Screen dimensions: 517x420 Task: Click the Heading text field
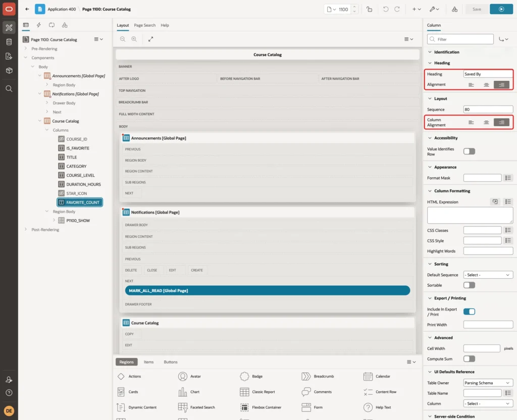click(488, 74)
